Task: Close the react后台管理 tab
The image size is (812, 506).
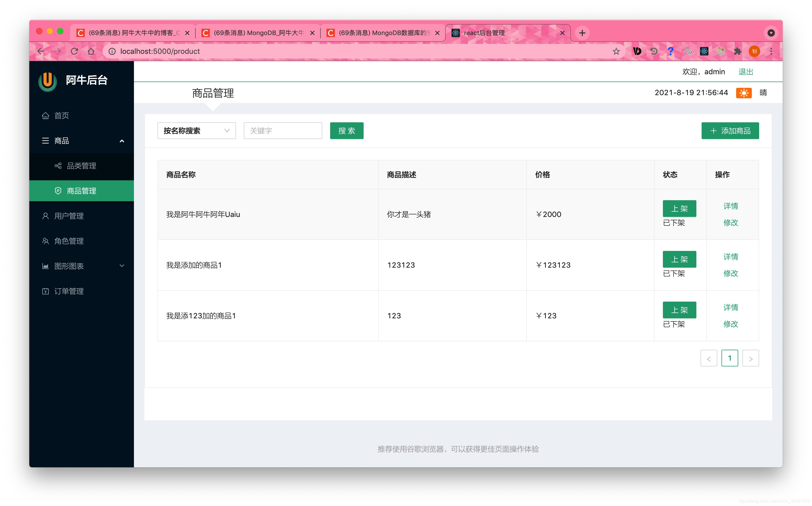Action: tap(562, 33)
